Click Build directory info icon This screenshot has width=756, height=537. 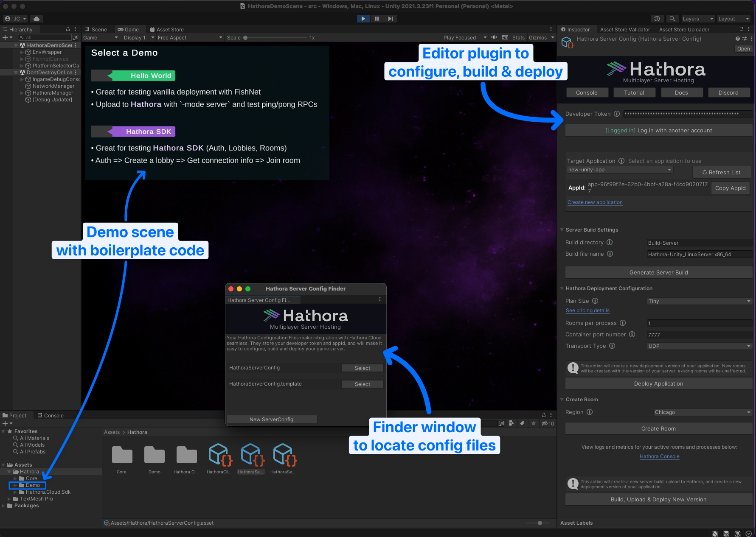pyautogui.click(x=610, y=242)
